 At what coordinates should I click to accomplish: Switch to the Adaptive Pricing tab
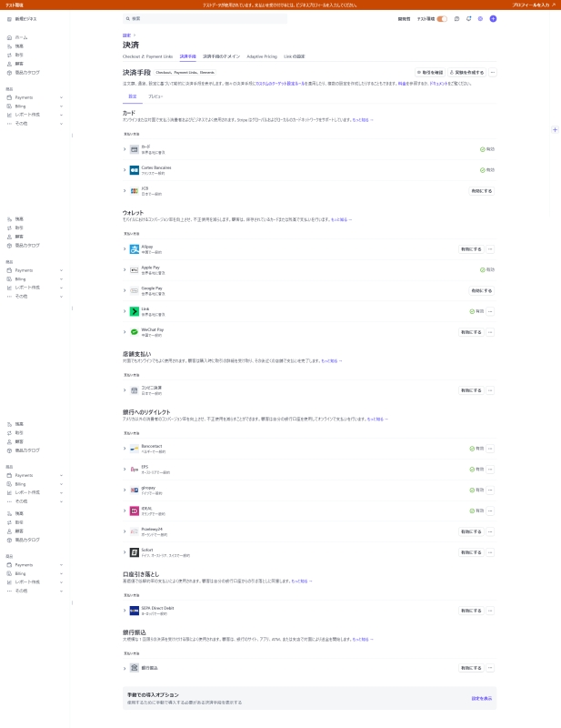[x=262, y=56]
